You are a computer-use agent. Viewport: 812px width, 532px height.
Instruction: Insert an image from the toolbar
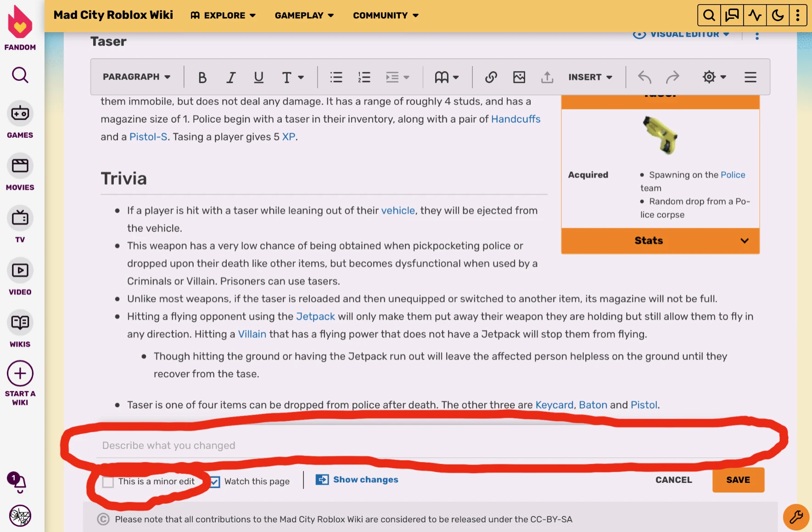[x=519, y=77]
